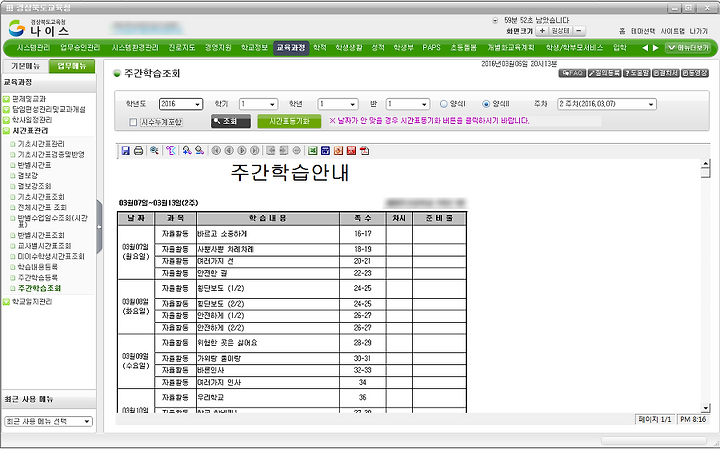The height and width of the screenshot is (449, 720).
Task: Click the session timer round icon
Action: click(495, 21)
